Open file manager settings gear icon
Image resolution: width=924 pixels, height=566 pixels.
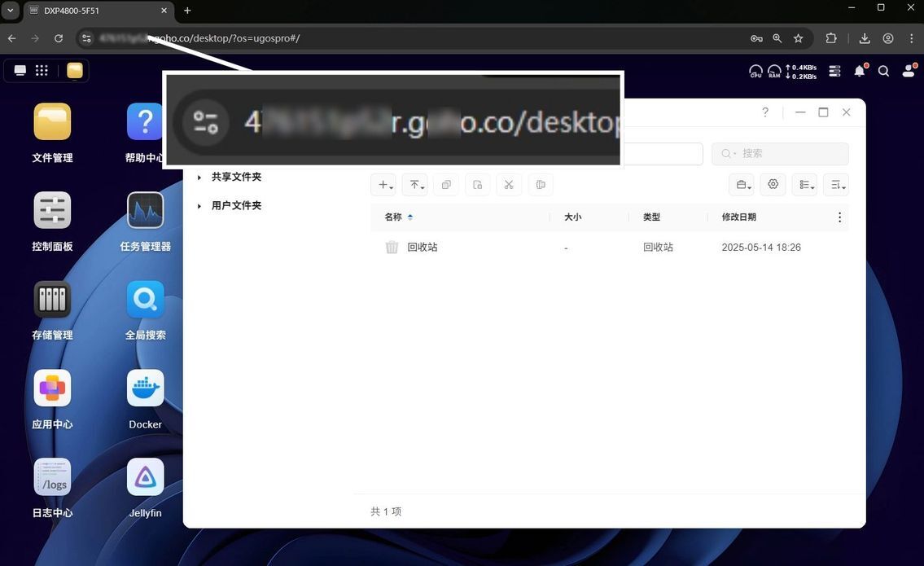[773, 185]
